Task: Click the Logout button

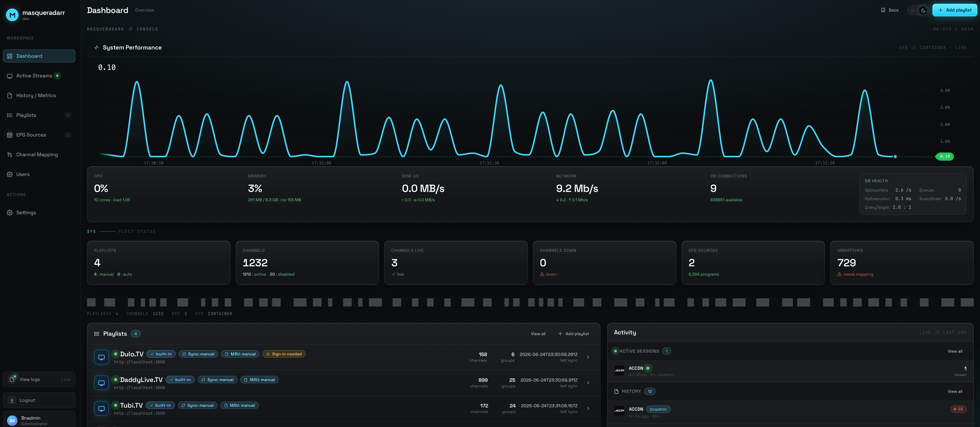Action: click(x=39, y=400)
